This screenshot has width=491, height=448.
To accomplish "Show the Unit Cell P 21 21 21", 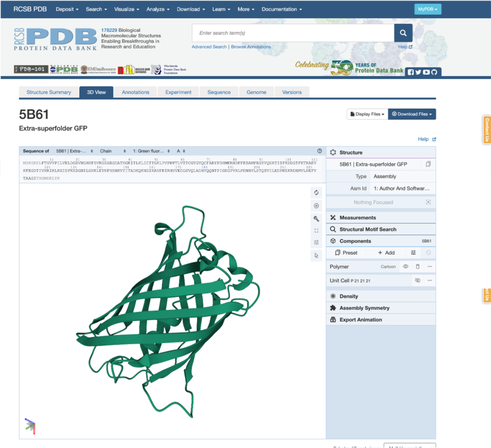I will 417,280.
